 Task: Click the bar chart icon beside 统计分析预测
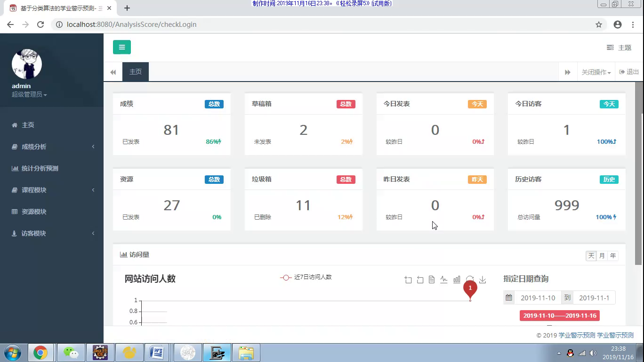15,168
